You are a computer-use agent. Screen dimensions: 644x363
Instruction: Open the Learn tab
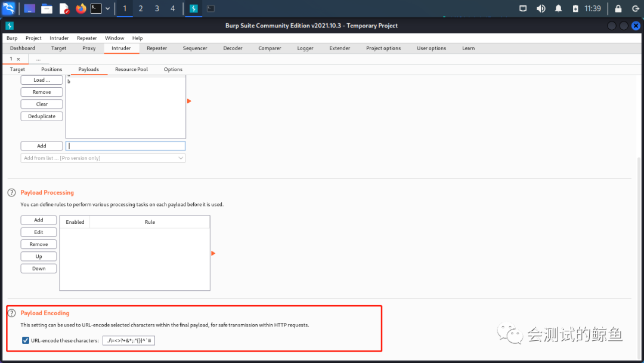coord(468,48)
